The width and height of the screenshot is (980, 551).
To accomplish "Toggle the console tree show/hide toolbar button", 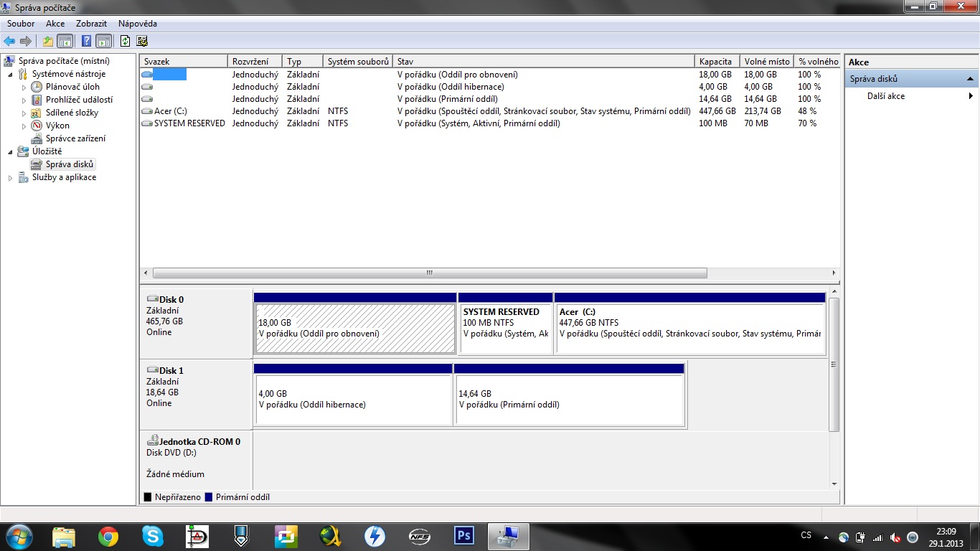I will click(65, 41).
